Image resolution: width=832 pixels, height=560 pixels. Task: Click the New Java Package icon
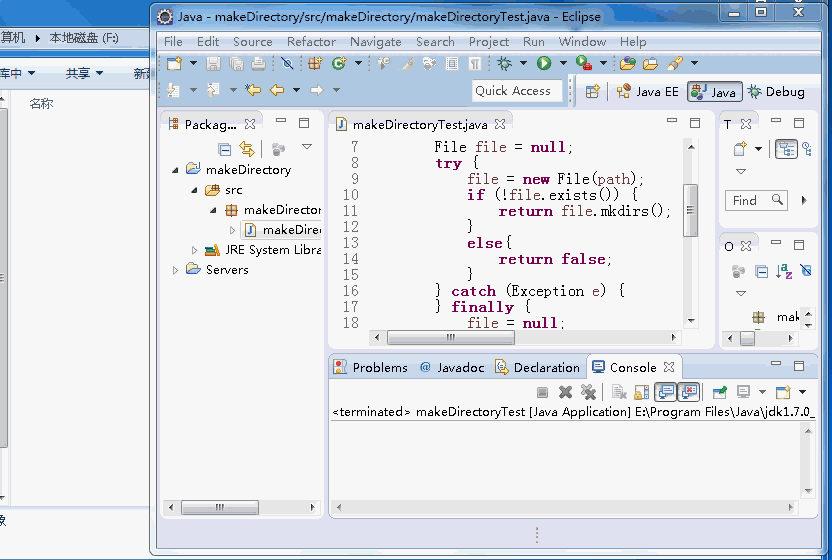coord(315,64)
